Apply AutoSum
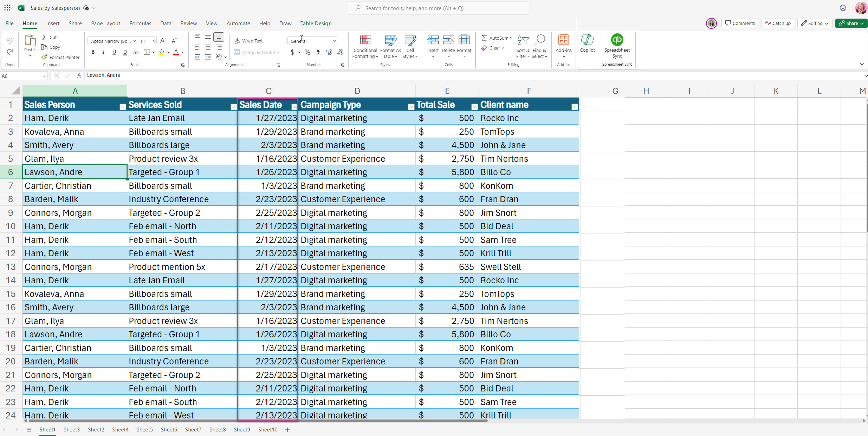This screenshot has height=436, width=868. click(x=497, y=38)
